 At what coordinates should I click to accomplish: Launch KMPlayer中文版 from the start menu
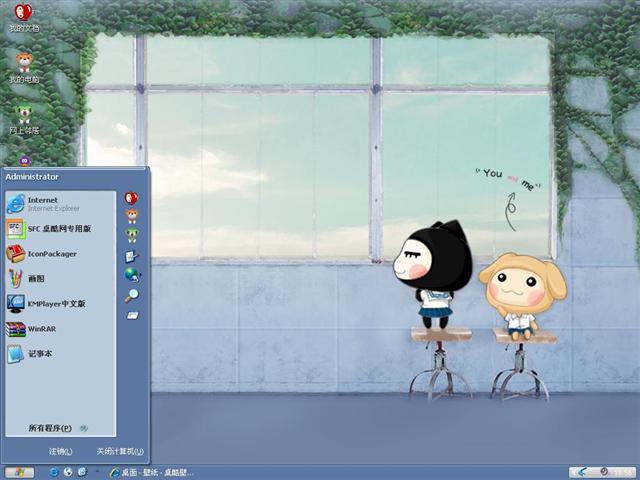(60, 304)
